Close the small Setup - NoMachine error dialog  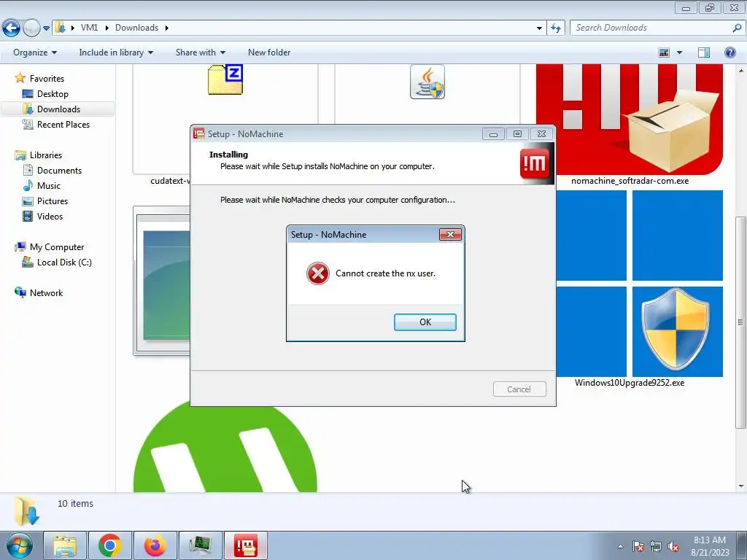450,234
